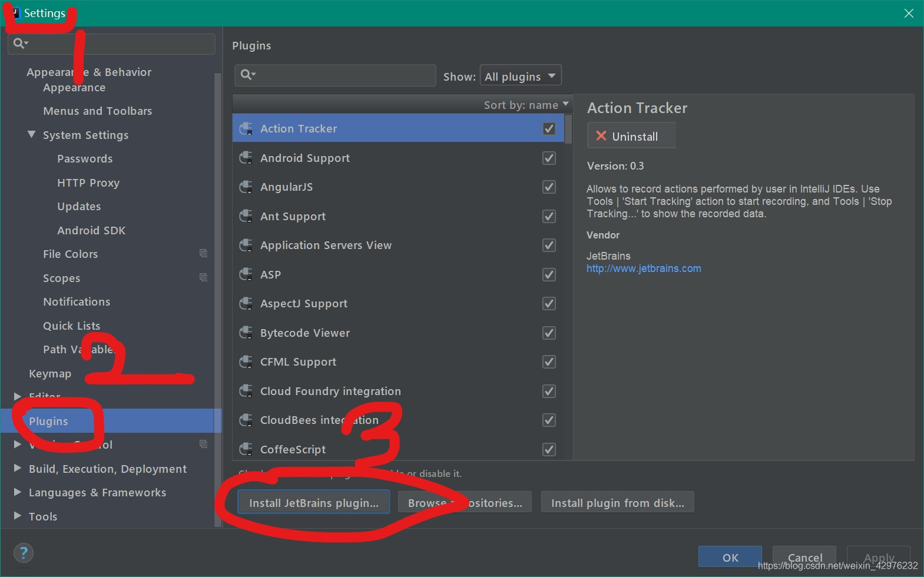The width and height of the screenshot is (924, 577).
Task: Click the AspectJ Support plugin icon
Action: click(x=246, y=303)
